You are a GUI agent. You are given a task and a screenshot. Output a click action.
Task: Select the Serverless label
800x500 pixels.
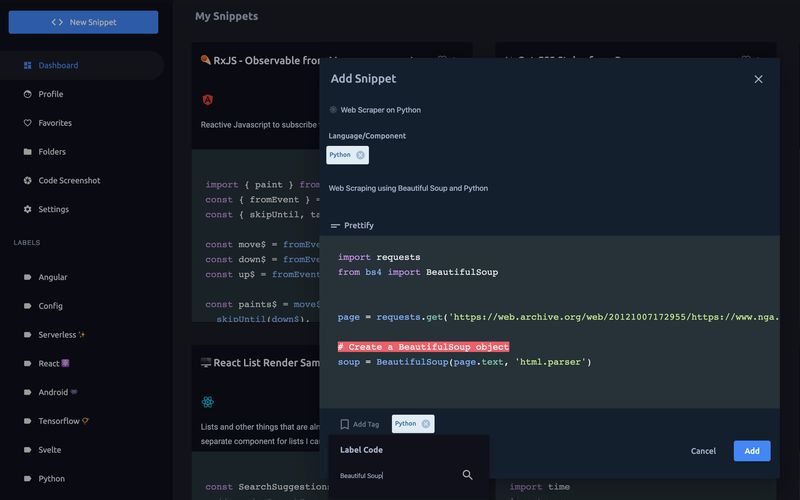tap(62, 335)
